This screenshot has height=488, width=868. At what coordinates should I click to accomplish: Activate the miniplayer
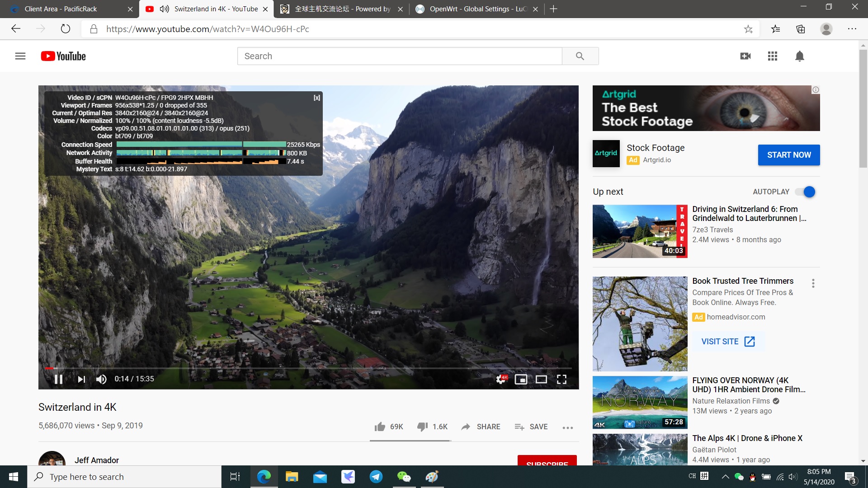[521, 379]
